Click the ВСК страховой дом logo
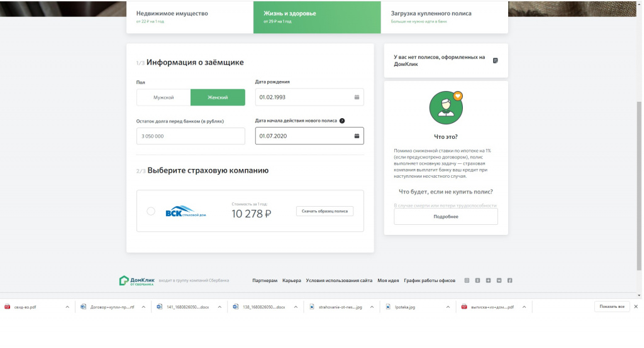 [186, 211]
